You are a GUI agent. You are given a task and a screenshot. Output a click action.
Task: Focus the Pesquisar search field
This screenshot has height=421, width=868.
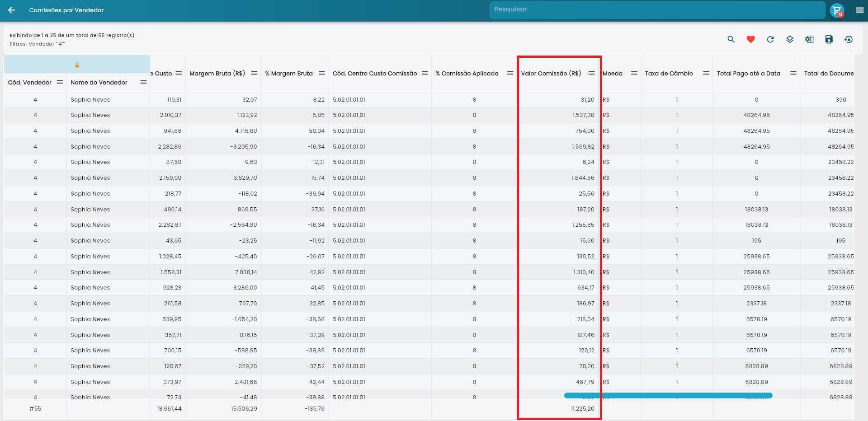tap(656, 9)
